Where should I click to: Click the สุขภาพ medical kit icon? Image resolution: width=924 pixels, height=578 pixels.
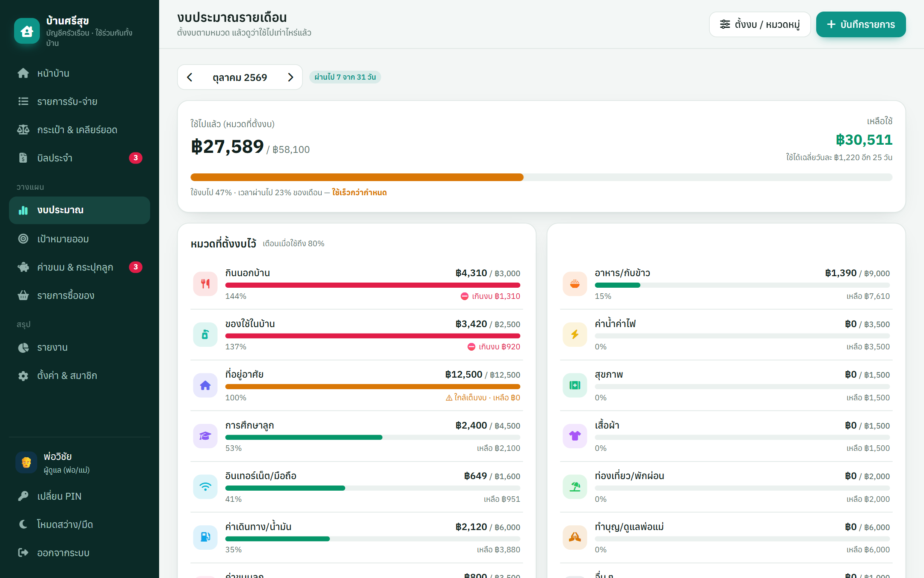[x=575, y=385]
